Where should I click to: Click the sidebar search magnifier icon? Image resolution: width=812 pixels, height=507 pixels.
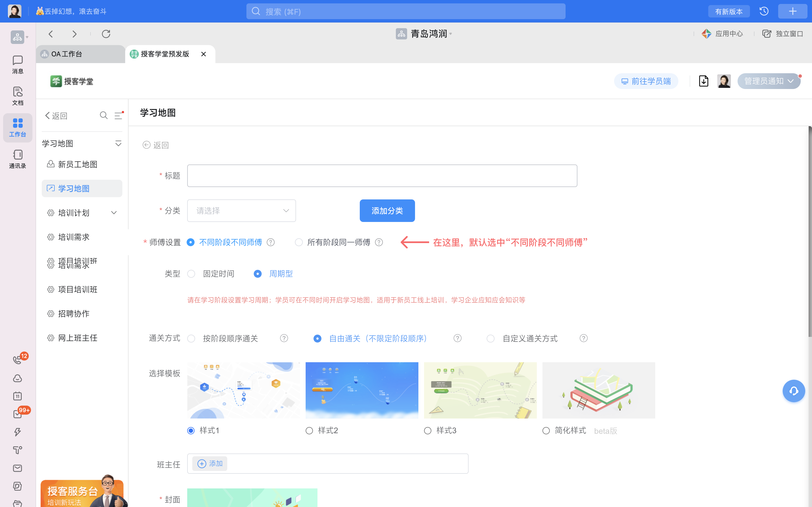tap(104, 115)
